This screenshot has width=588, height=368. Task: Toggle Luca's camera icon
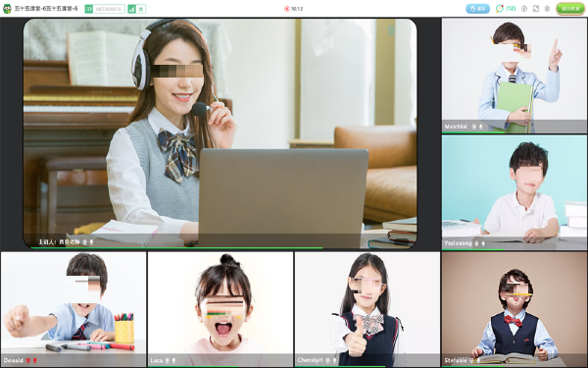click(167, 360)
